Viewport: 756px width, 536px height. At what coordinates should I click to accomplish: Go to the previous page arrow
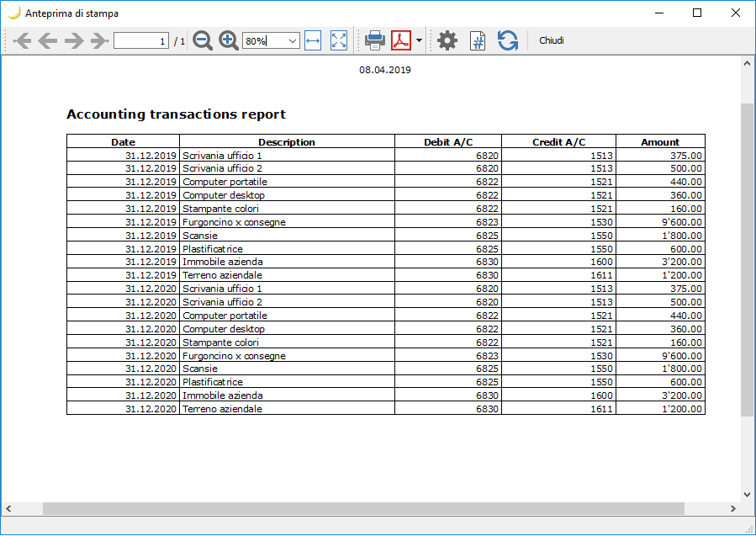pyautogui.click(x=48, y=40)
